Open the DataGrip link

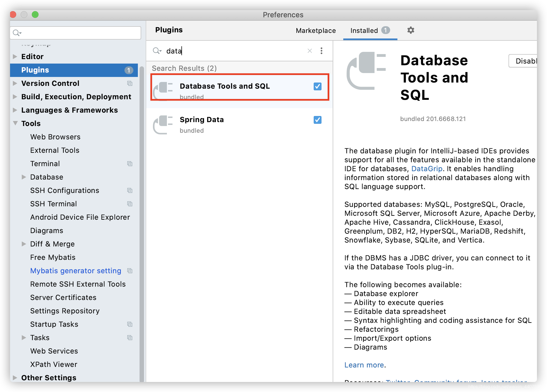tap(427, 169)
